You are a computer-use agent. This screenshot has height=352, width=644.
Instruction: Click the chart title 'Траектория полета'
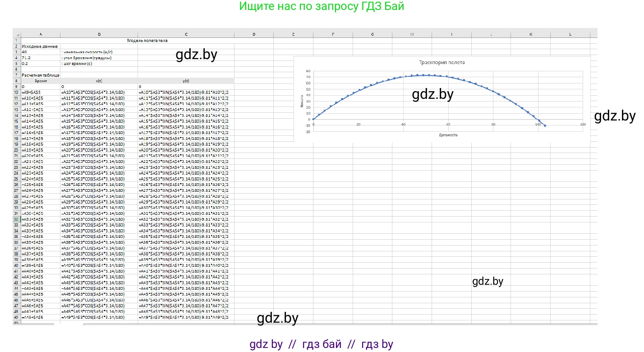(442, 63)
